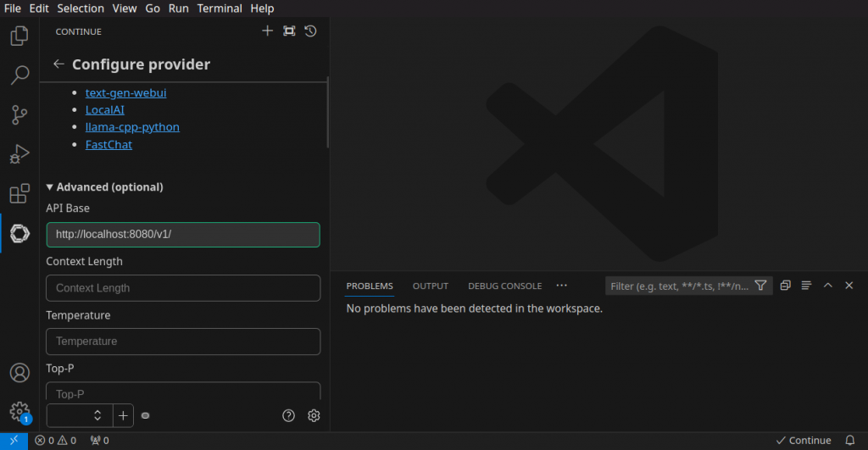The width and height of the screenshot is (868, 450).
Task: Click the more actions ellipsis in panel tabs
Action: click(x=561, y=286)
